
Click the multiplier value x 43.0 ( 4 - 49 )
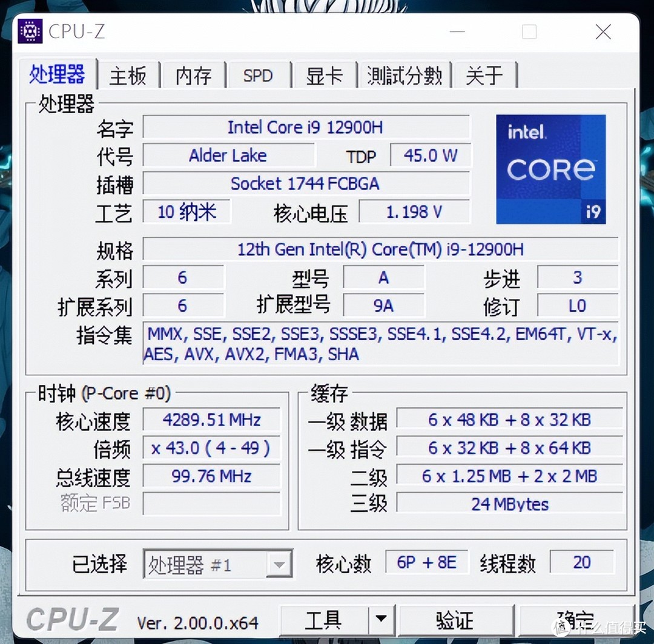pos(211,448)
